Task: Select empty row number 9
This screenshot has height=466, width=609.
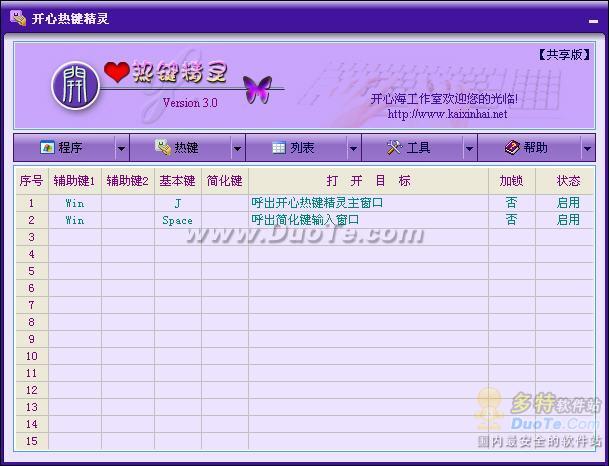Action: (x=31, y=339)
